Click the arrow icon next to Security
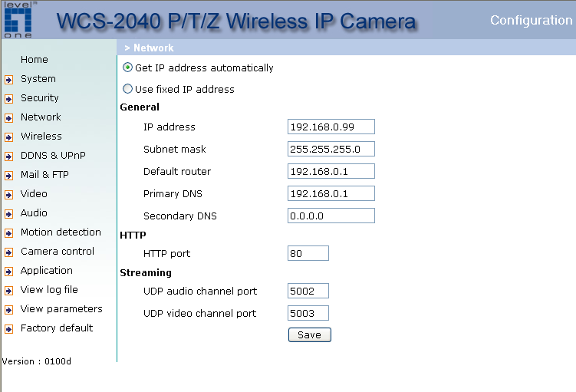The height and width of the screenshot is (392, 576). 8,98
